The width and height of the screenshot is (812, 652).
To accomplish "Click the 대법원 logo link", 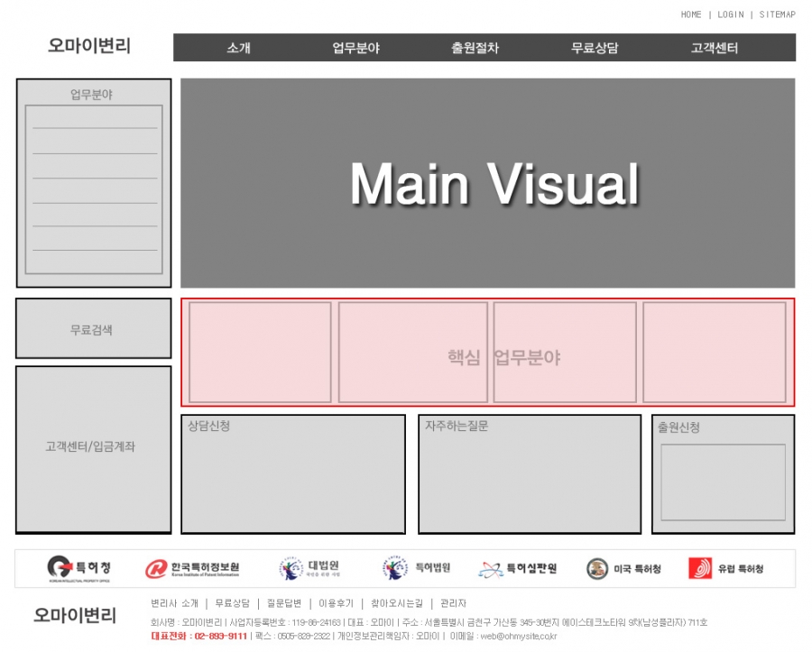I will [309, 568].
